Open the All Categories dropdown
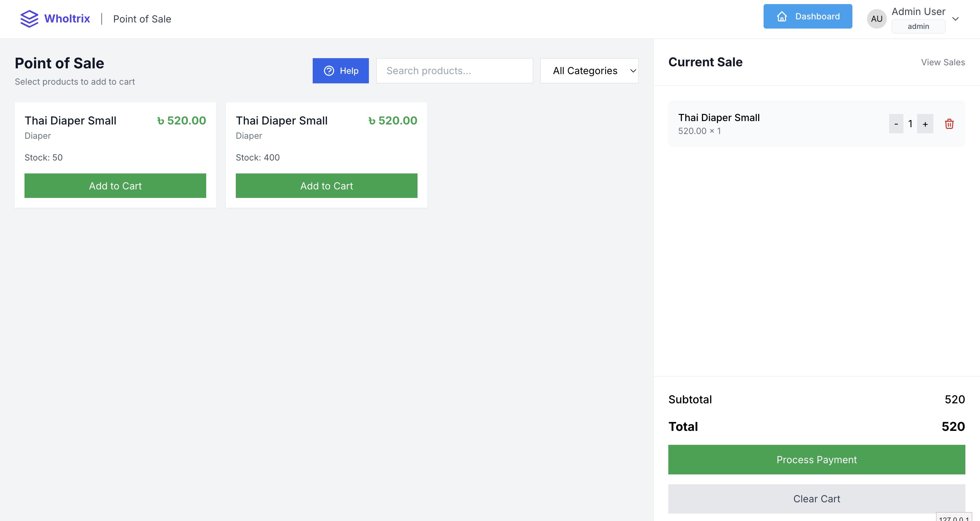The height and width of the screenshot is (521, 980). (589, 71)
